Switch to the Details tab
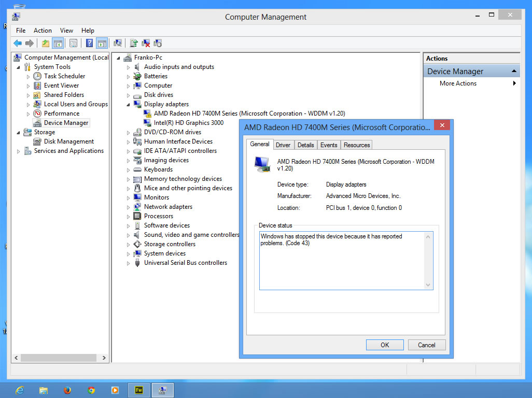 pos(306,145)
